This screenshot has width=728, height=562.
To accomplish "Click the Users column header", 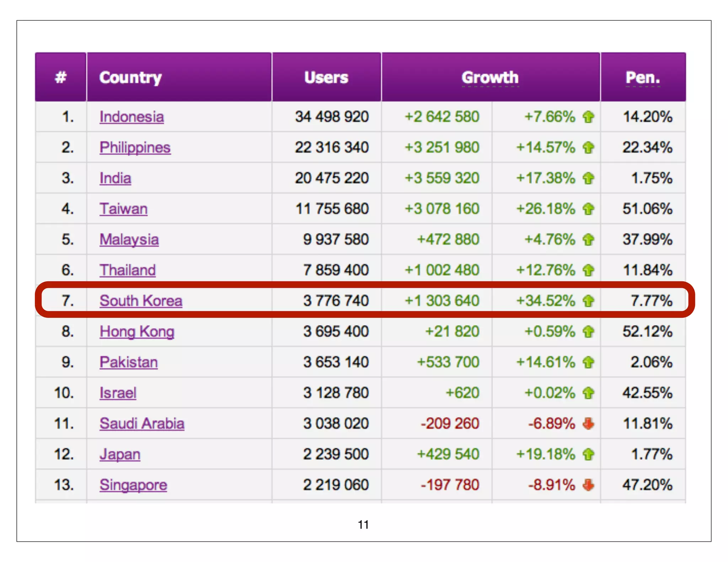I will pyautogui.click(x=326, y=77).
